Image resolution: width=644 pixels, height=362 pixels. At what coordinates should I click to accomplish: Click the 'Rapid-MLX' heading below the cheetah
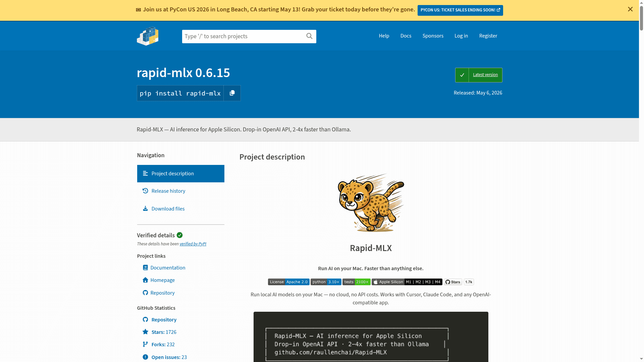tap(371, 248)
